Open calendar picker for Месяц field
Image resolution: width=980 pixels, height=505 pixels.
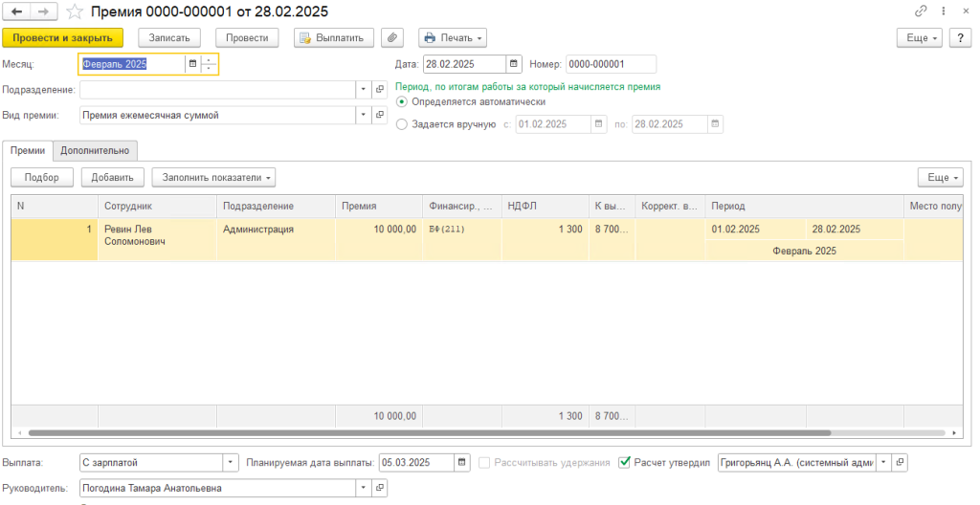coord(192,64)
